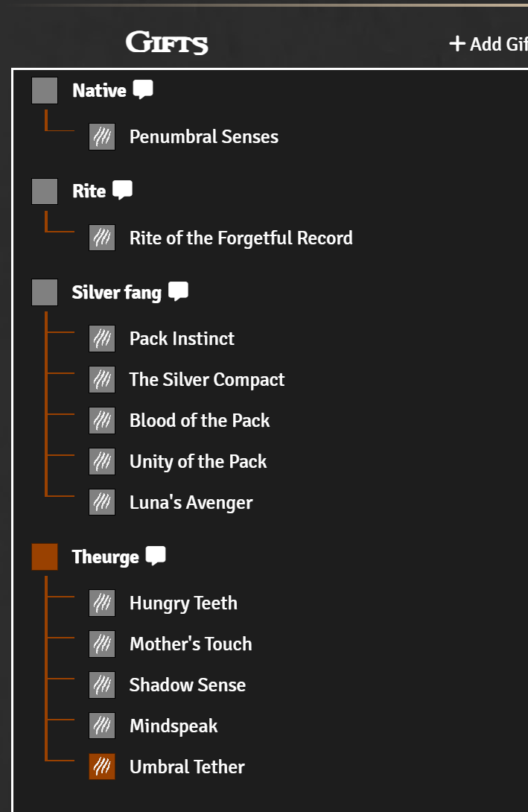The height and width of the screenshot is (812, 528).
Task: Collapse the Silver fang gift group
Action: tap(116, 293)
